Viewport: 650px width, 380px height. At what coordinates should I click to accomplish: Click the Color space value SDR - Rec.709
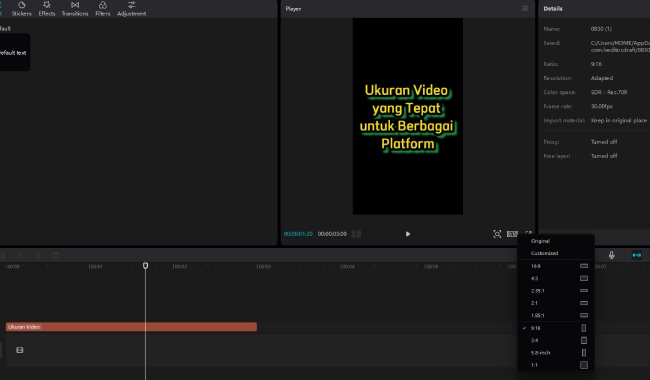609,92
